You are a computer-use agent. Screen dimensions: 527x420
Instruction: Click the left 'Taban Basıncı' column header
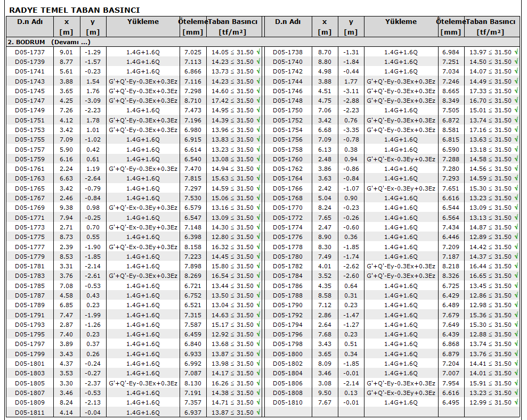(233, 22)
